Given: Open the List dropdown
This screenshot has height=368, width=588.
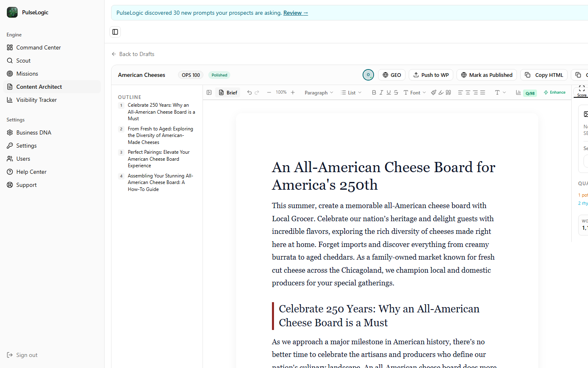Looking at the screenshot, I should pos(351,93).
